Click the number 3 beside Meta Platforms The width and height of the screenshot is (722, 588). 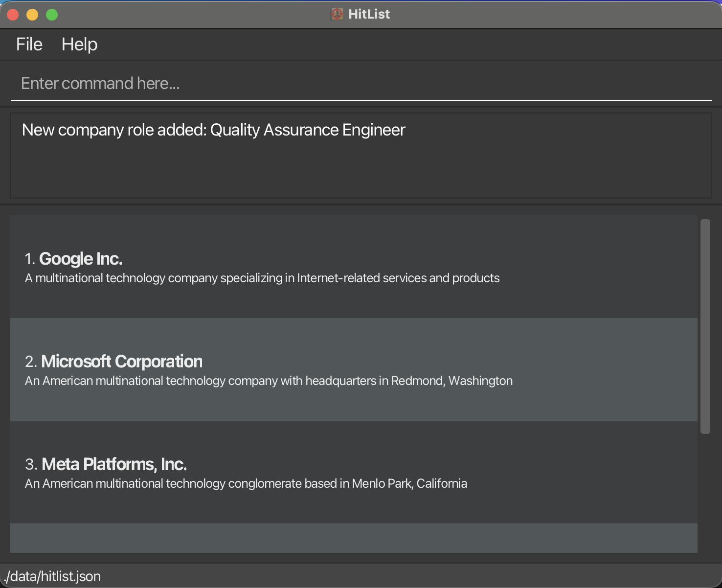30,464
